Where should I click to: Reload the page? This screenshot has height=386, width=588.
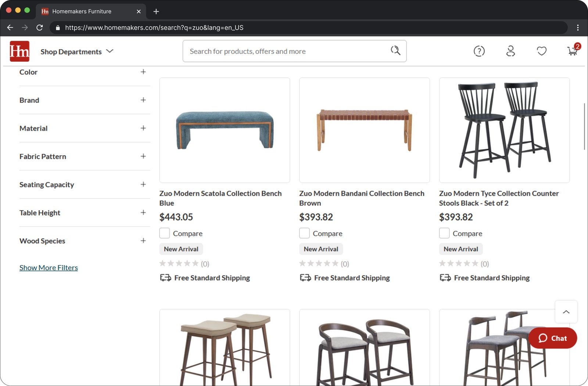pos(40,28)
